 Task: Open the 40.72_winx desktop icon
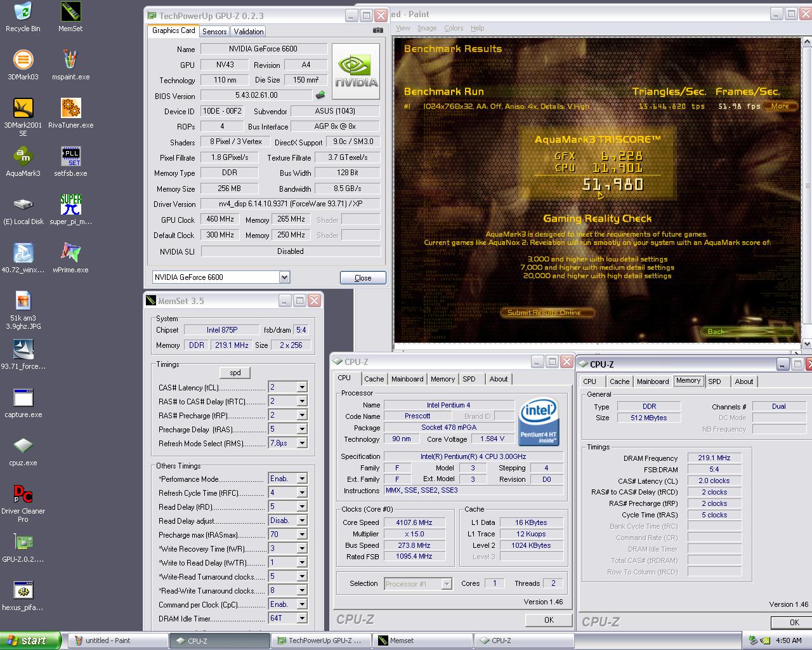coord(23,258)
